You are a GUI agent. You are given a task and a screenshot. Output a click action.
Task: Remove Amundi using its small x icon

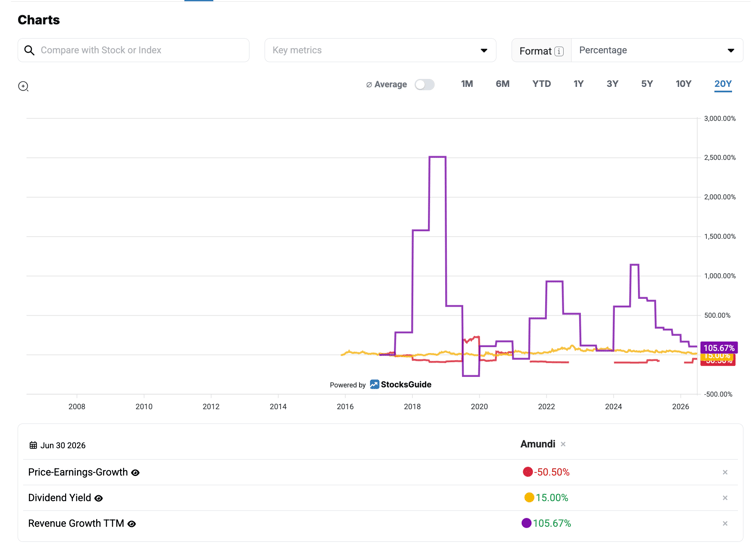click(x=563, y=444)
